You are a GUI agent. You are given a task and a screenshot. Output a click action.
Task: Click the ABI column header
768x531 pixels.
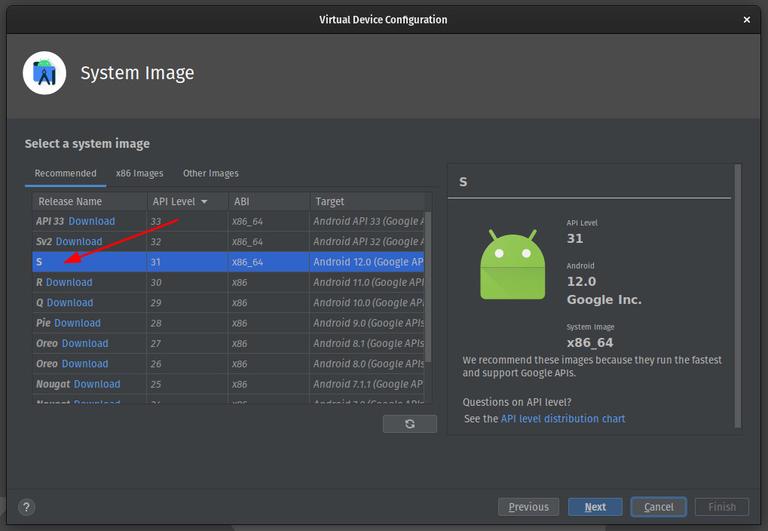(269, 201)
